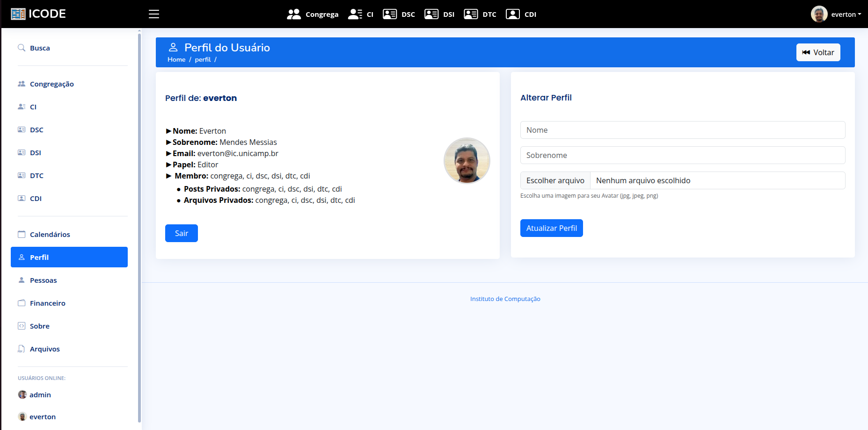868x430 pixels.
Task: Select DSC card icon in top navbar
Action: (x=390, y=14)
